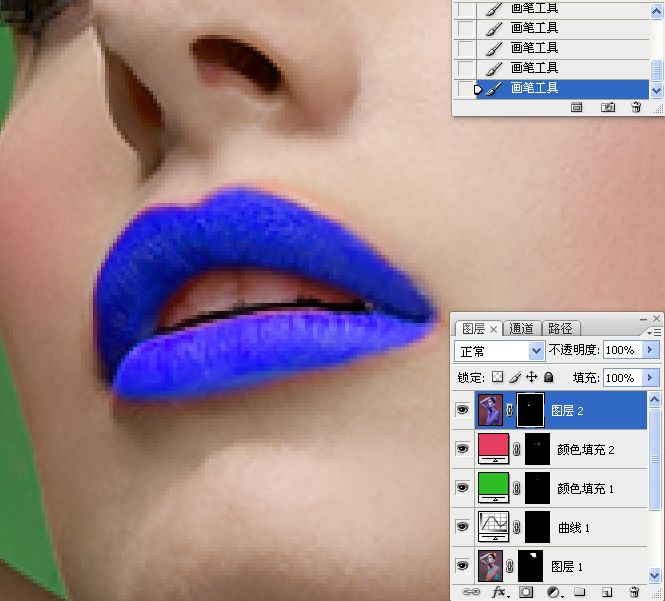Click Layers panel scroll down arrow
Screen dimensions: 665x601
coord(654,575)
